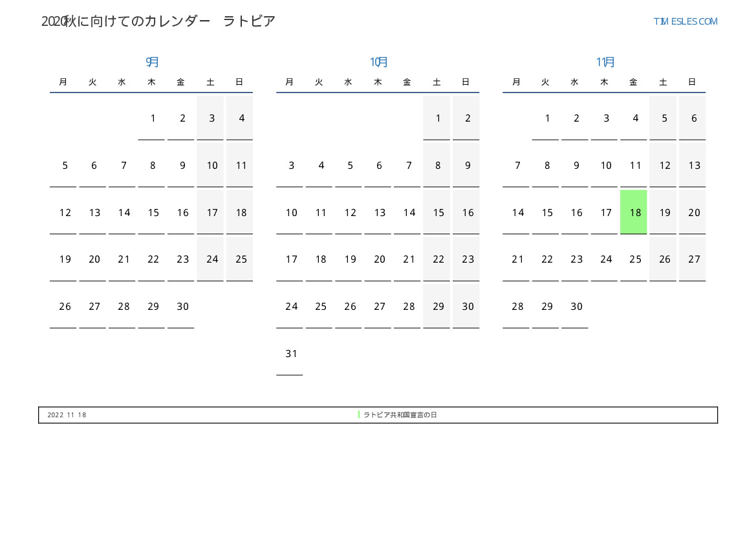Click the holiday label ラトビア共和国宣言の日
756x535 pixels.
coord(400,415)
